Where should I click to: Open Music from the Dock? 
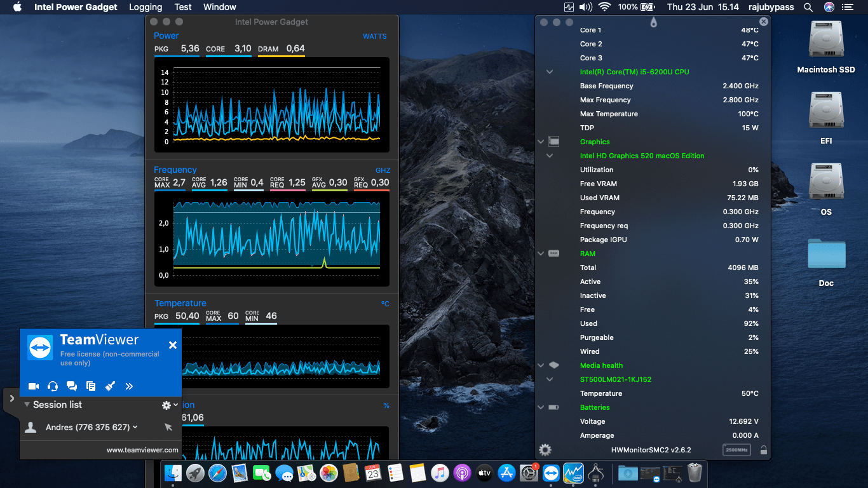[440, 473]
